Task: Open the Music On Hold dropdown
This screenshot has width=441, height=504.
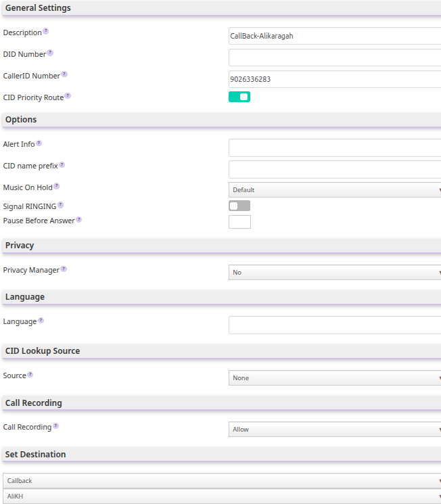Action: coord(335,190)
